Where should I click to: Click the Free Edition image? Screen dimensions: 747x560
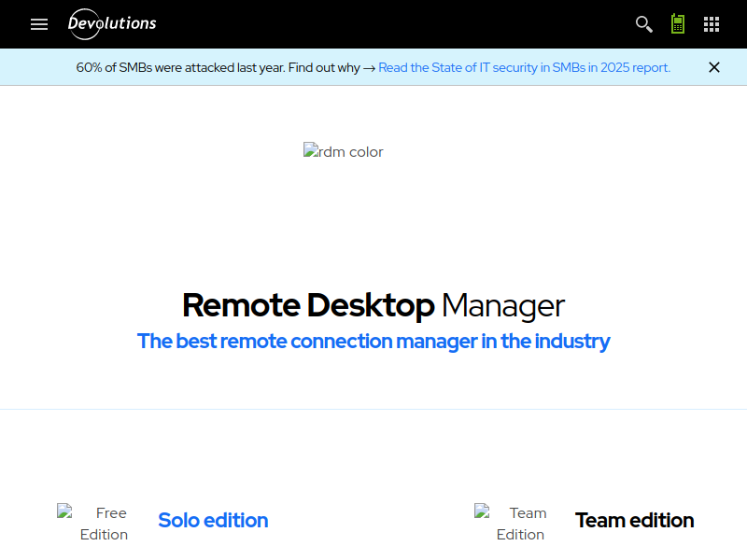[93, 523]
